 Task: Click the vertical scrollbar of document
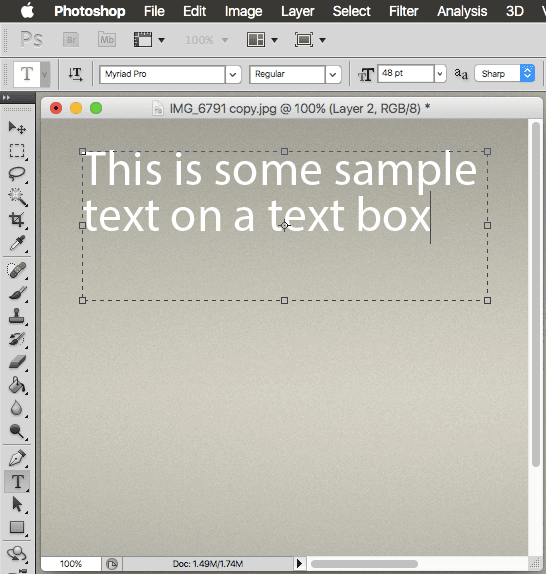point(536,294)
